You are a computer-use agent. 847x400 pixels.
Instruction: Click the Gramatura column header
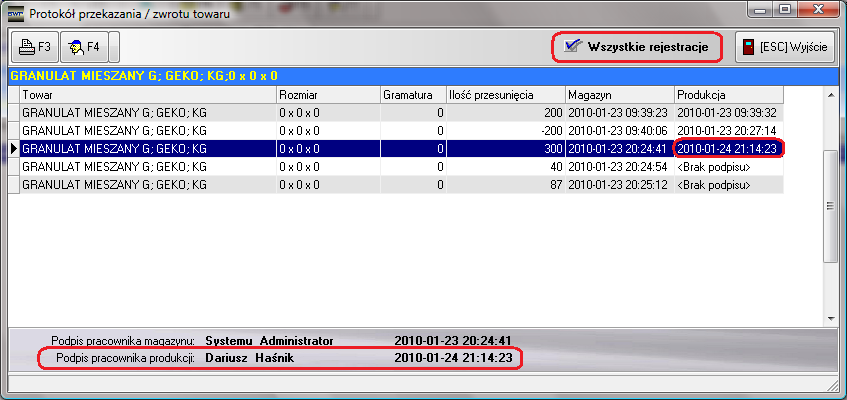[x=412, y=94]
